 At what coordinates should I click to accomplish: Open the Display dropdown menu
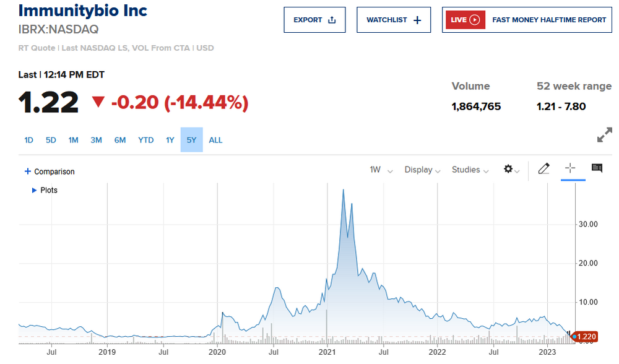[422, 170]
